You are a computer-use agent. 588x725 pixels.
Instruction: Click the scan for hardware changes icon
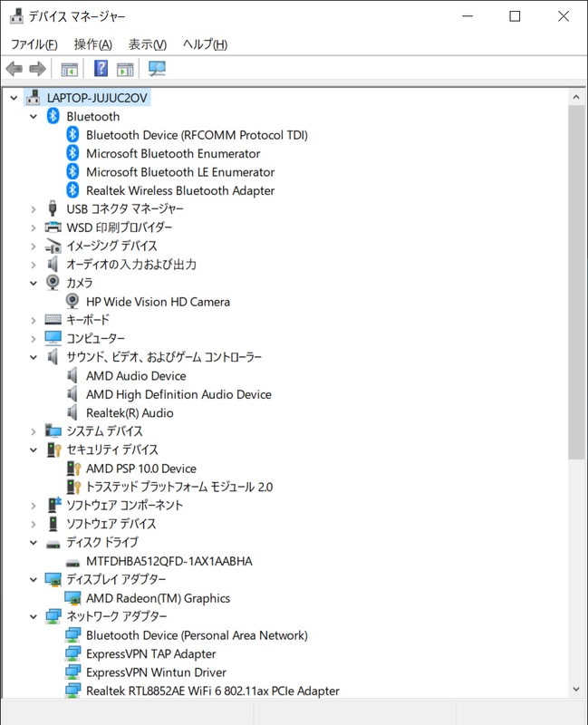click(x=157, y=69)
